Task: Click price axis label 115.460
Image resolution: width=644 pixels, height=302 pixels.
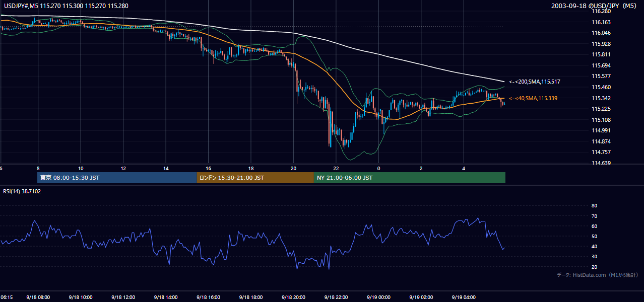Action: 601,87
